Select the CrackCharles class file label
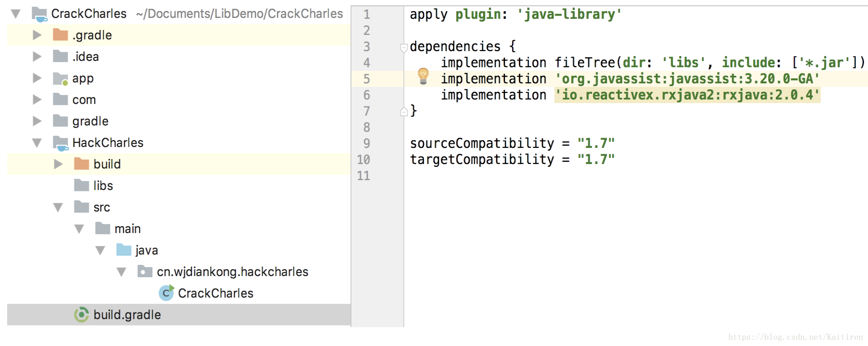 click(x=215, y=293)
